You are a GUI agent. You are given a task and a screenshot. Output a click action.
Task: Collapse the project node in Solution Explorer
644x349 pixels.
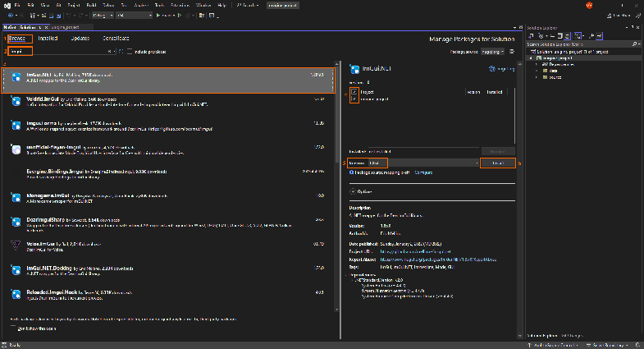531,58
